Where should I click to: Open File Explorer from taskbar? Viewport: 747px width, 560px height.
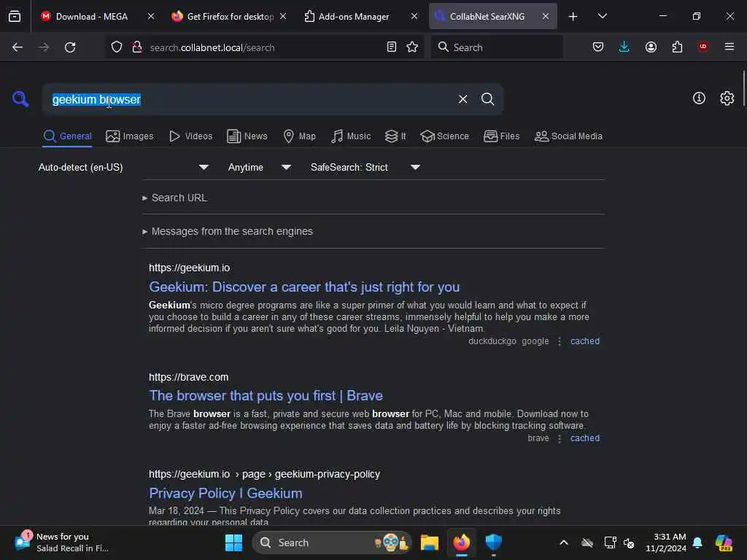coord(429,542)
